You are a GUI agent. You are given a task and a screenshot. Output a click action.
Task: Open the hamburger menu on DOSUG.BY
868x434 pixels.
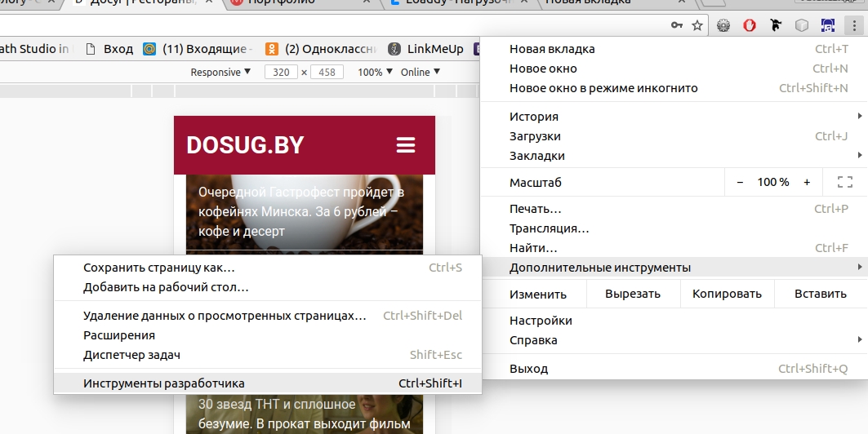406,145
